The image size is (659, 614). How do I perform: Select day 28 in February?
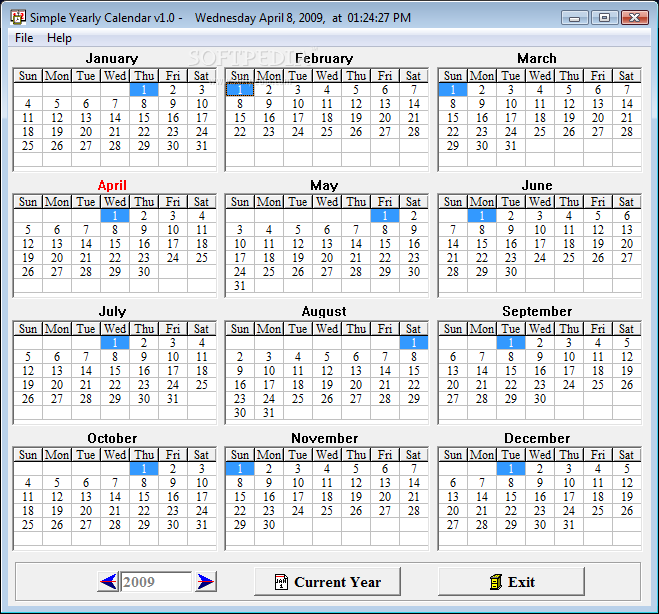tap(414, 132)
